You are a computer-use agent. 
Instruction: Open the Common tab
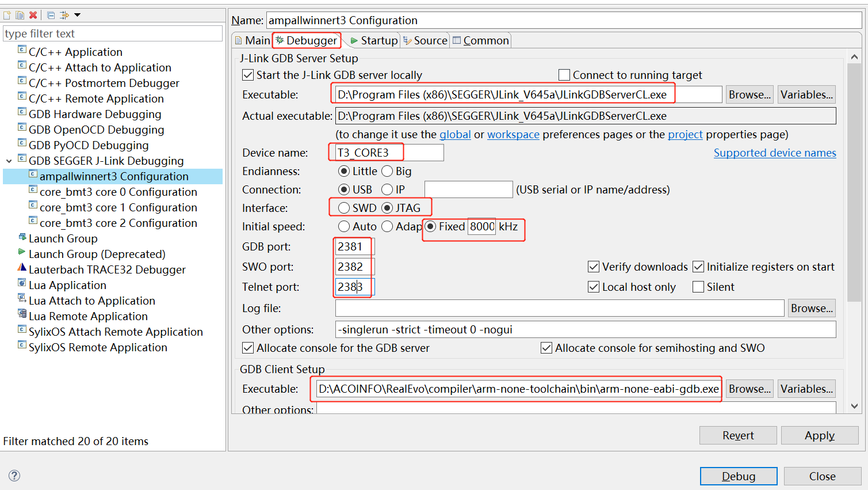[481, 40]
